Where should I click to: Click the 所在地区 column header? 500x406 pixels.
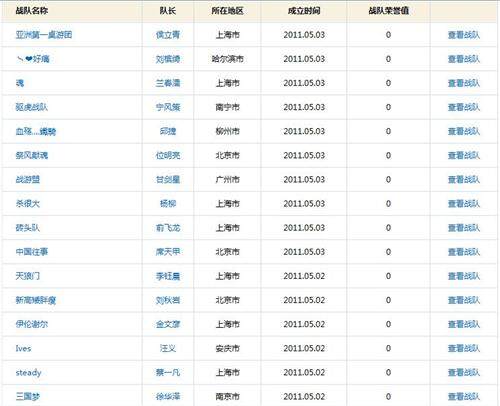click(227, 11)
